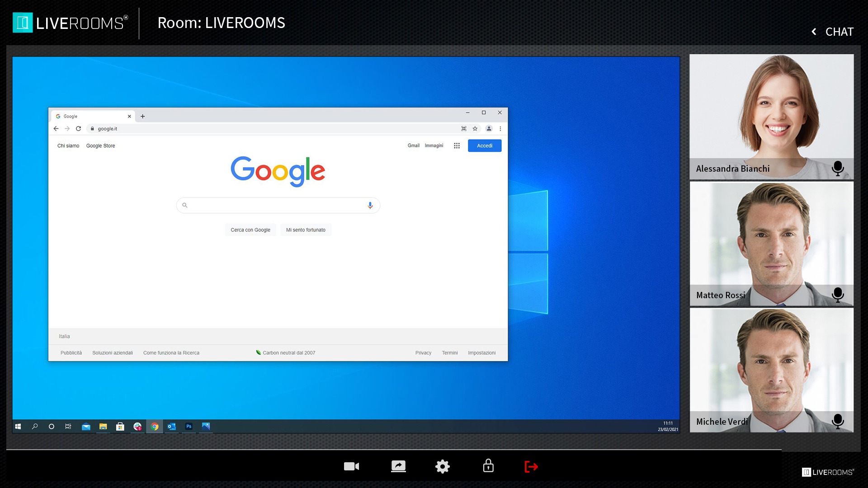Expand the CHAT panel chevron
This screenshot has width=868, height=488.
click(x=814, y=32)
